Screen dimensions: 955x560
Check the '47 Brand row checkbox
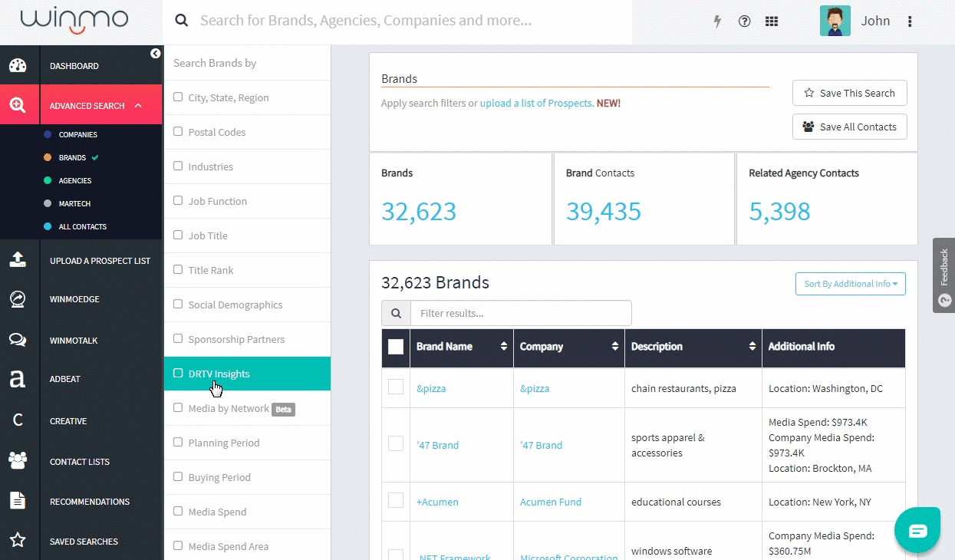[396, 443]
